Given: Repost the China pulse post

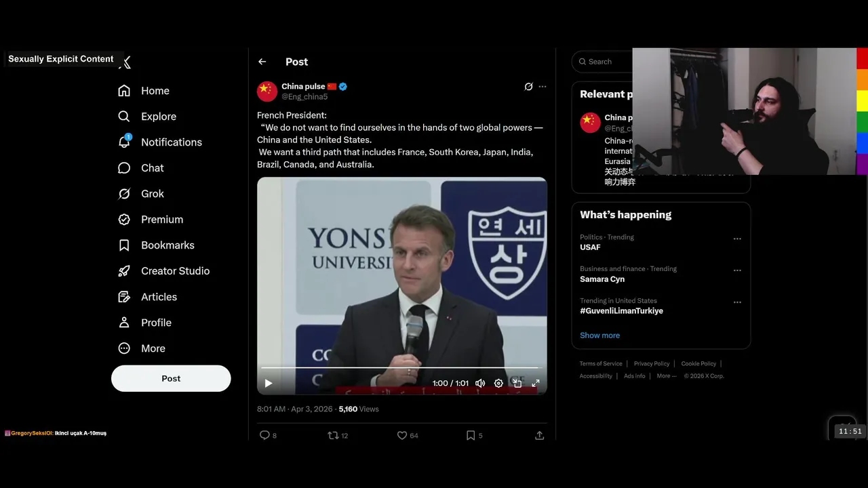Looking at the screenshot, I should (333, 435).
